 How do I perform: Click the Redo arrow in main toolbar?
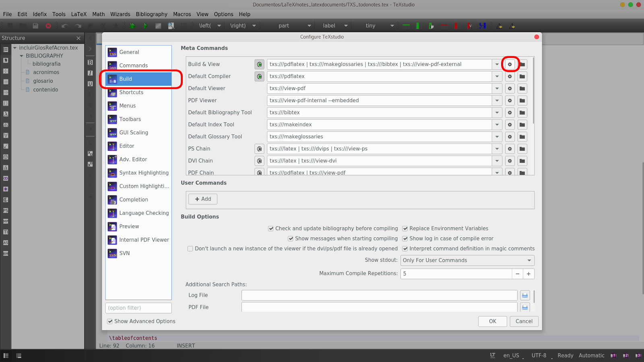(78, 26)
